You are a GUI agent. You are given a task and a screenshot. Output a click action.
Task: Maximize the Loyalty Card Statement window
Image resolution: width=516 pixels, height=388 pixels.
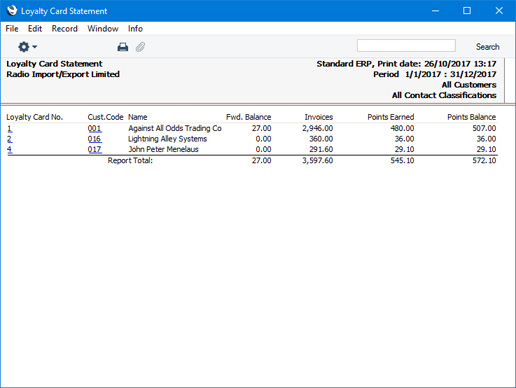[467, 11]
